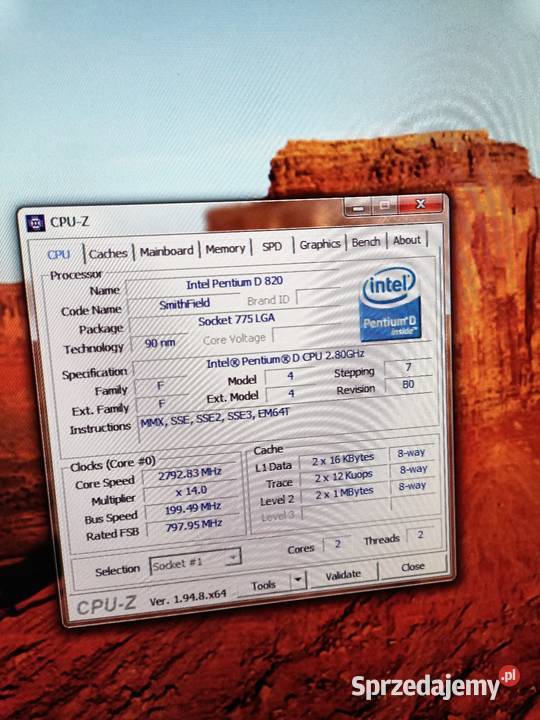
Task: Close CPU-Z with the red X
Action: 421,203
